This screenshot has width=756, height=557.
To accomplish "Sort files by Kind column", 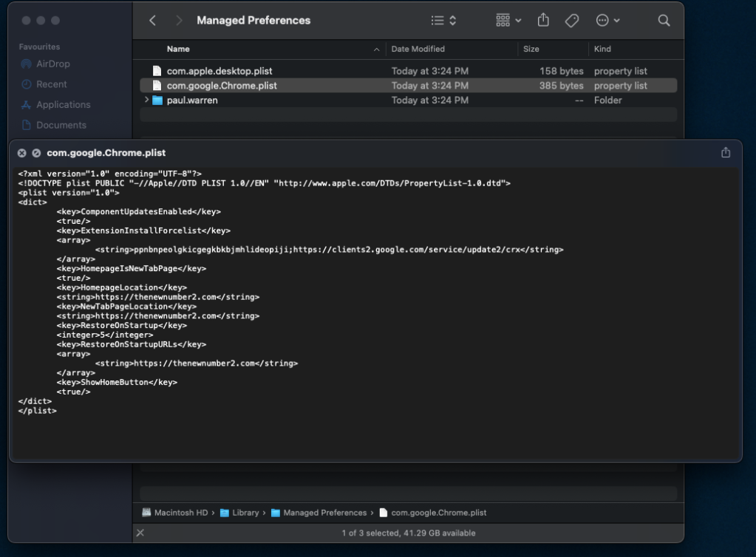I will click(602, 49).
